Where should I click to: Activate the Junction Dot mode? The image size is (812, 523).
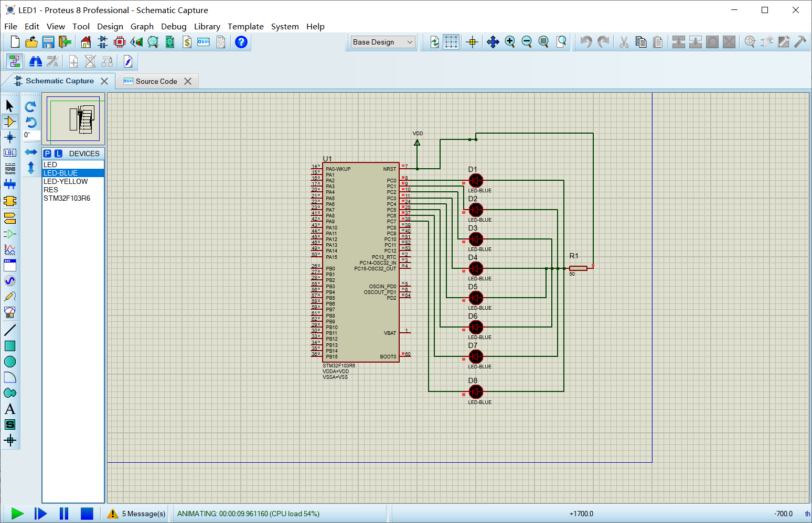(9, 137)
